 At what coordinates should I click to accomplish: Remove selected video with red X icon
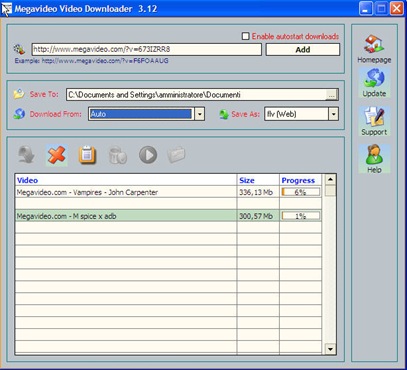57,155
